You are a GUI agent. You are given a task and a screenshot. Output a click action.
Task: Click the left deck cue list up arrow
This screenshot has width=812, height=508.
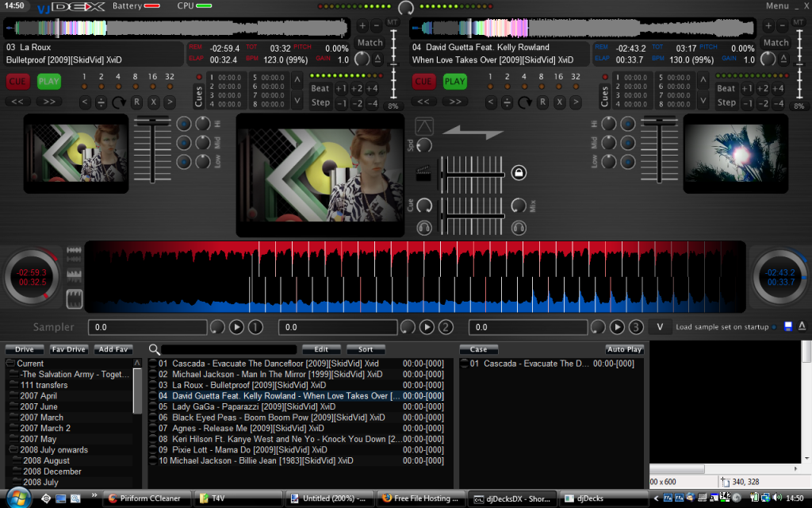point(297,80)
